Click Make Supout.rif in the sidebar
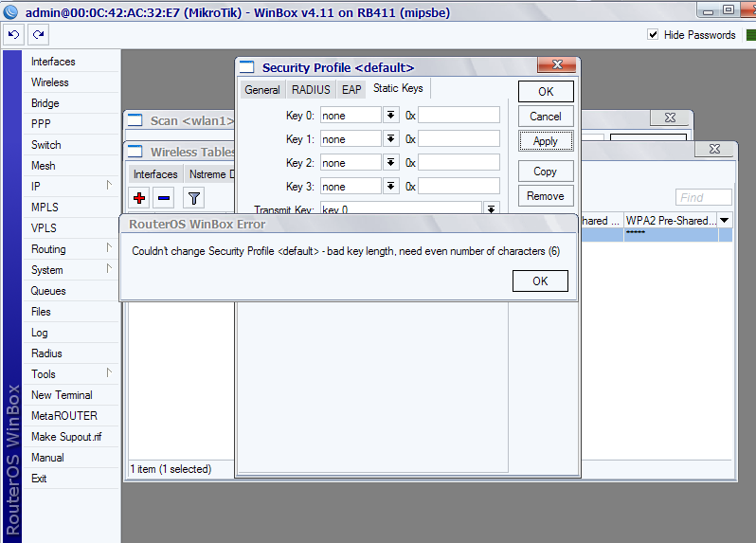This screenshot has height=543, width=756. click(x=70, y=437)
